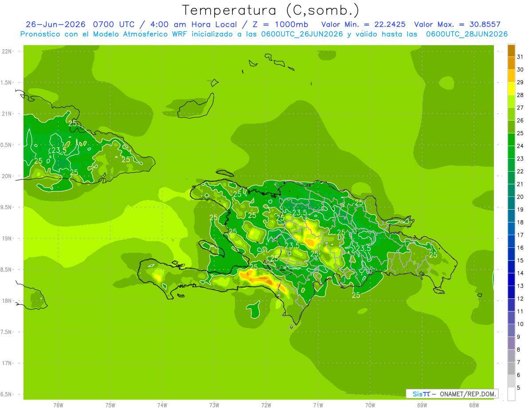532x411 pixels.
Task: Click the '68W' longitude label
Action: tap(474, 405)
